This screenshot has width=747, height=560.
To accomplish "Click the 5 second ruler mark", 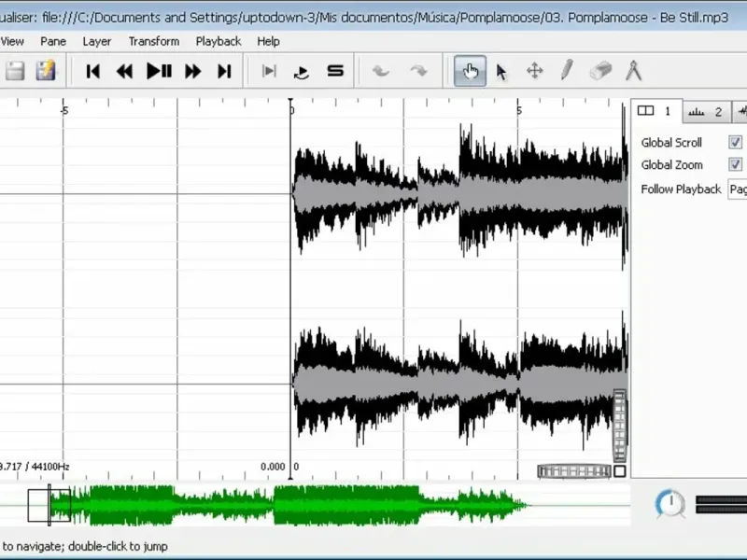I will (x=519, y=111).
